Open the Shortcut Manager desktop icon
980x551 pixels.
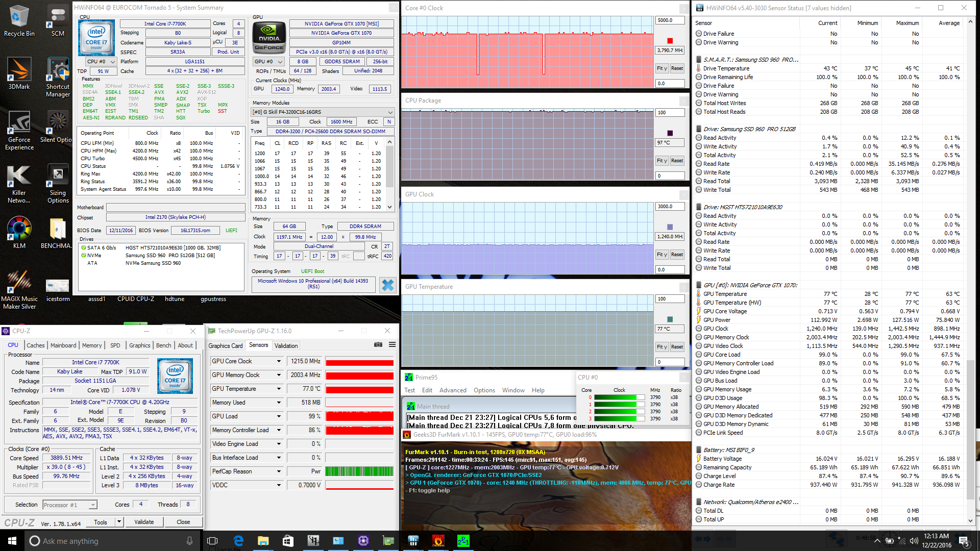(x=58, y=78)
